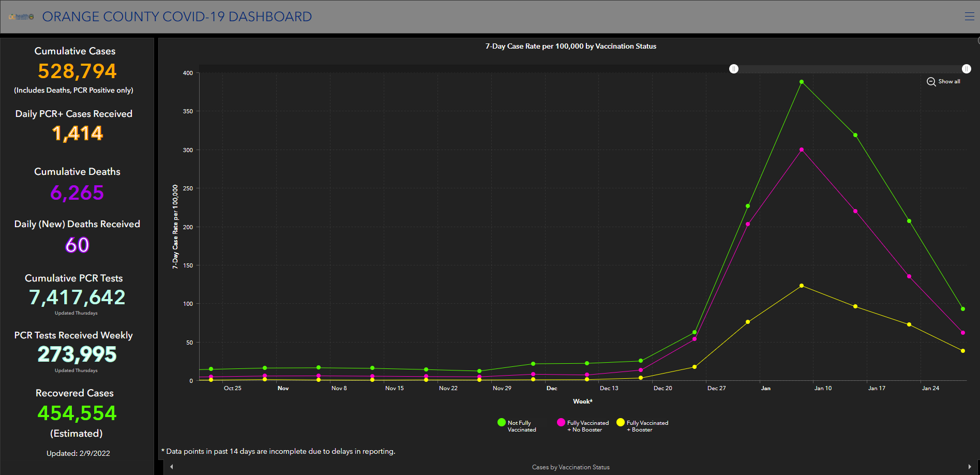This screenshot has height=475, width=980.
Task: Click the last green data point near 93
Action: (x=963, y=309)
